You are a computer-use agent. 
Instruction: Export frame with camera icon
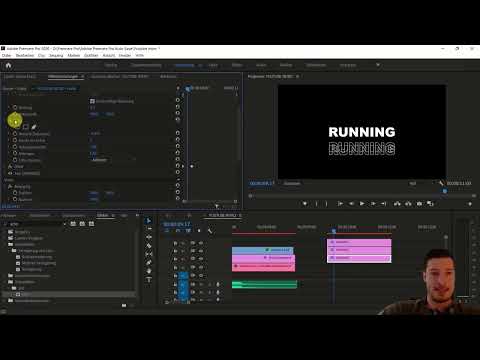[x=419, y=204]
